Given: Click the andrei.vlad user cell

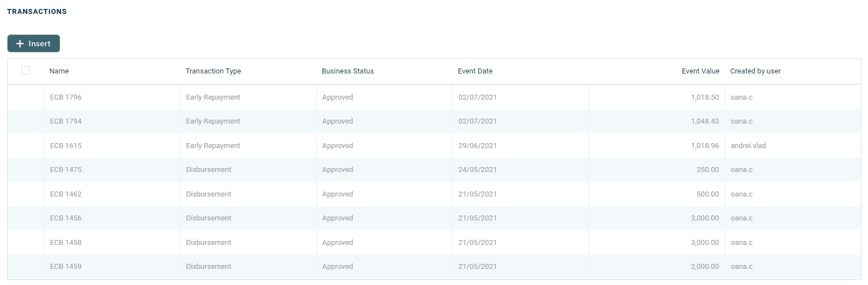Looking at the screenshot, I should tap(748, 146).
